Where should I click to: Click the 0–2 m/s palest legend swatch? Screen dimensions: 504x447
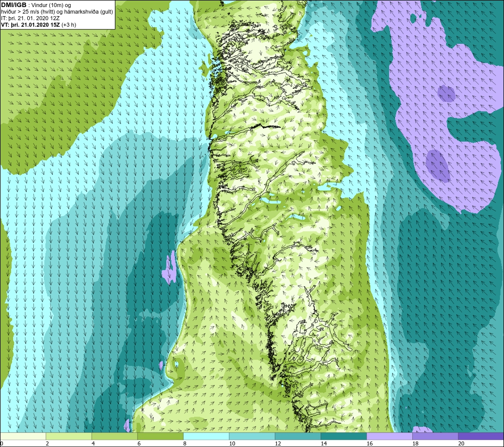point(23,436)
